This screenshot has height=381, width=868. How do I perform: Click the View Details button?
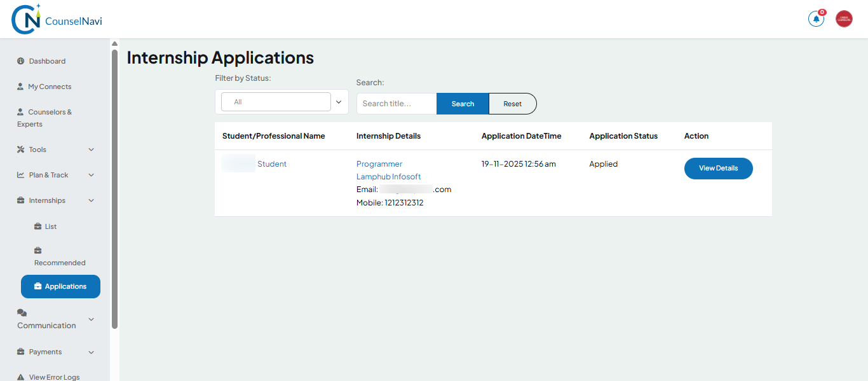[x=718, y=168]
